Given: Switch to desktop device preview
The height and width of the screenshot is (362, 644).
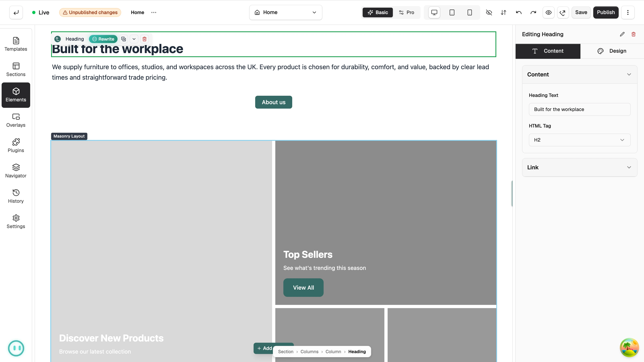Looking at the screenshot, I should point(434,12).
